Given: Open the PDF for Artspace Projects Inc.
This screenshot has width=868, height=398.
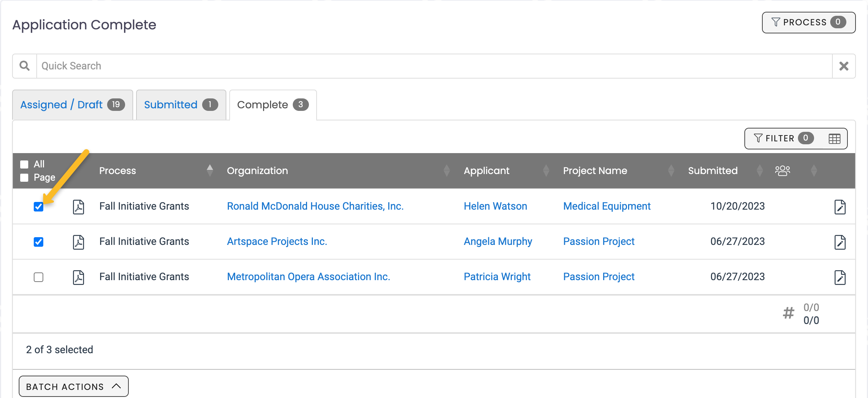Looking at the screenshot, I should [x=79, y=242].
